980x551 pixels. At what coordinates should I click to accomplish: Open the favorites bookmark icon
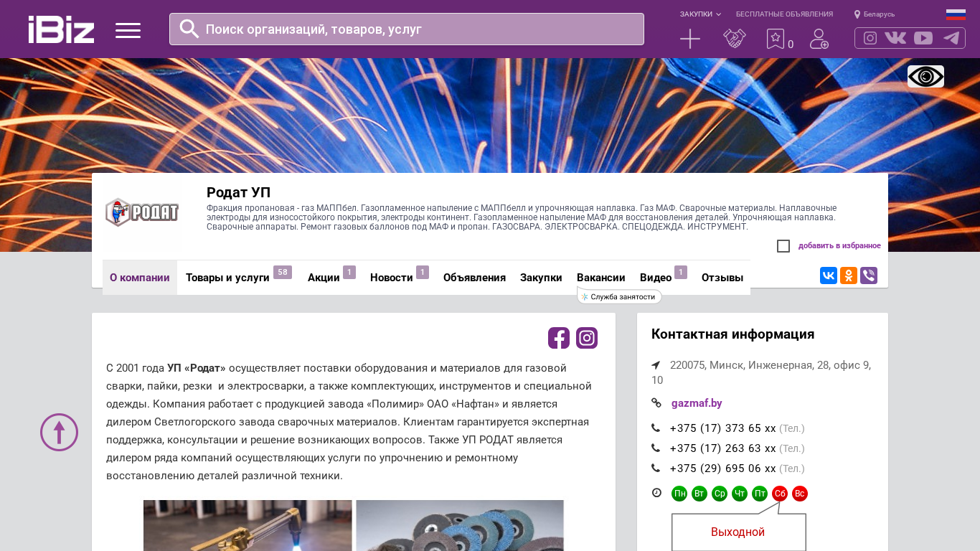coord(776,39)
